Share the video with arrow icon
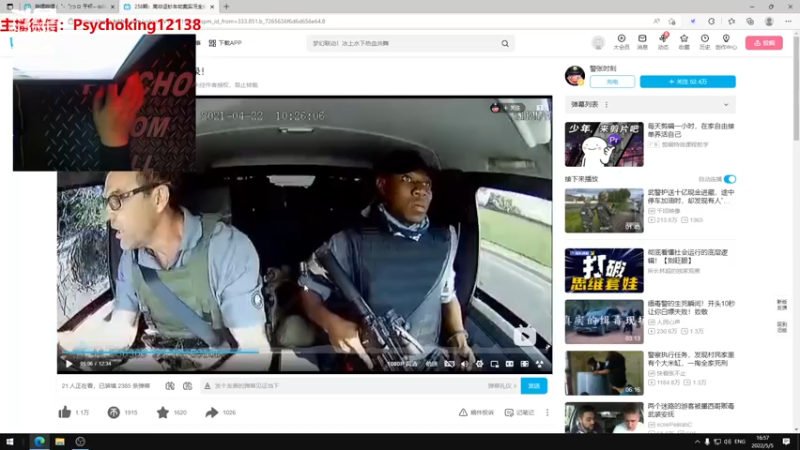Image resolution: width=800 pixels, height=450 pixels. tap(212, 412)
